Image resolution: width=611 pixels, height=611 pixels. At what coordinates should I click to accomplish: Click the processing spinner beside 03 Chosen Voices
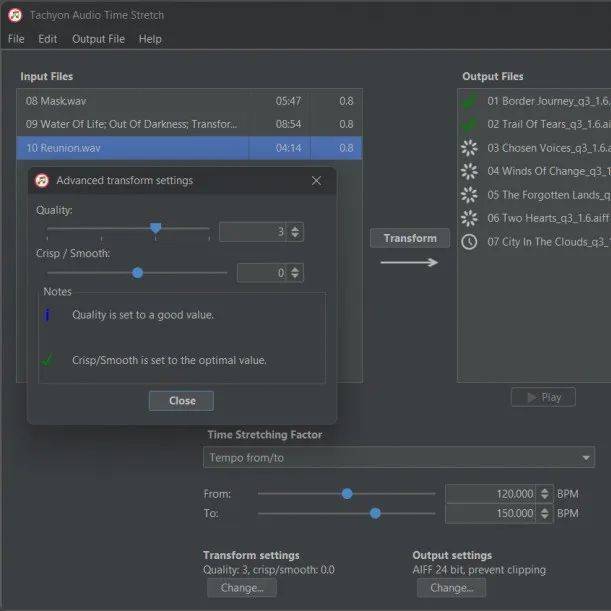pyautogui.click(x=468, y=148)
